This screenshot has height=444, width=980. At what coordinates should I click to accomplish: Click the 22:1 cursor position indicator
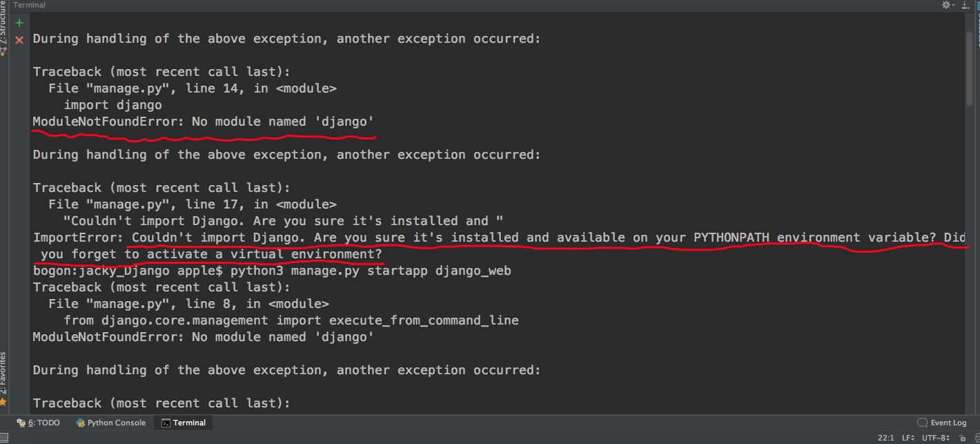886,438
